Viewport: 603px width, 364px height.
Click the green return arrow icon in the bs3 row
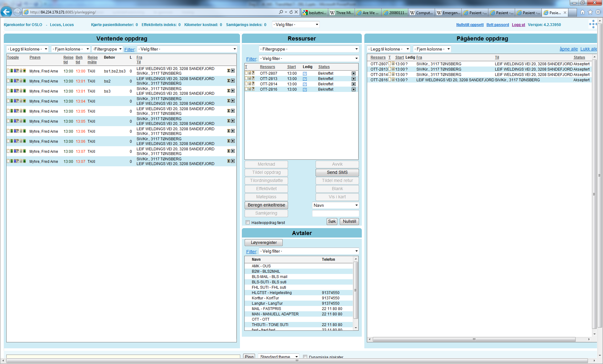click(x=24, y=91)
